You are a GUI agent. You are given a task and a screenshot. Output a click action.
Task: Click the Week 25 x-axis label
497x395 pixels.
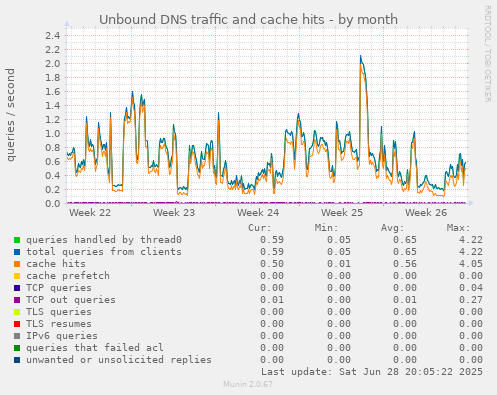(x=342, y=213)
